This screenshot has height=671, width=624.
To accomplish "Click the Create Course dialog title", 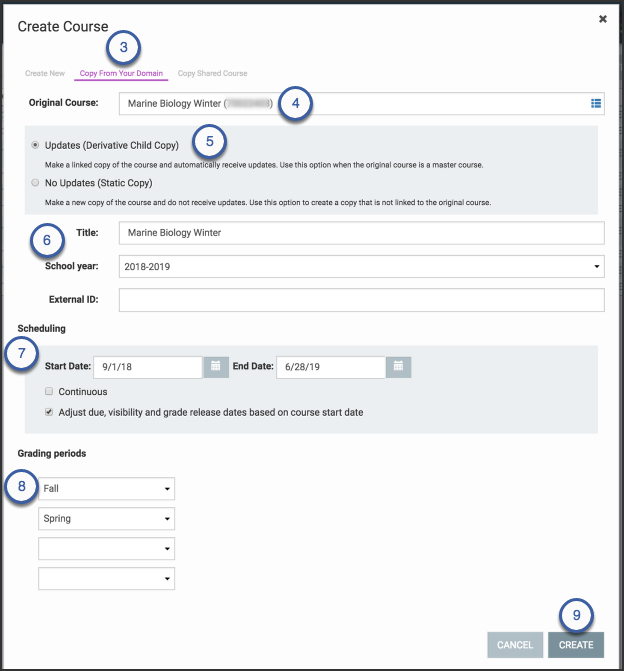I will pos(63,27).
